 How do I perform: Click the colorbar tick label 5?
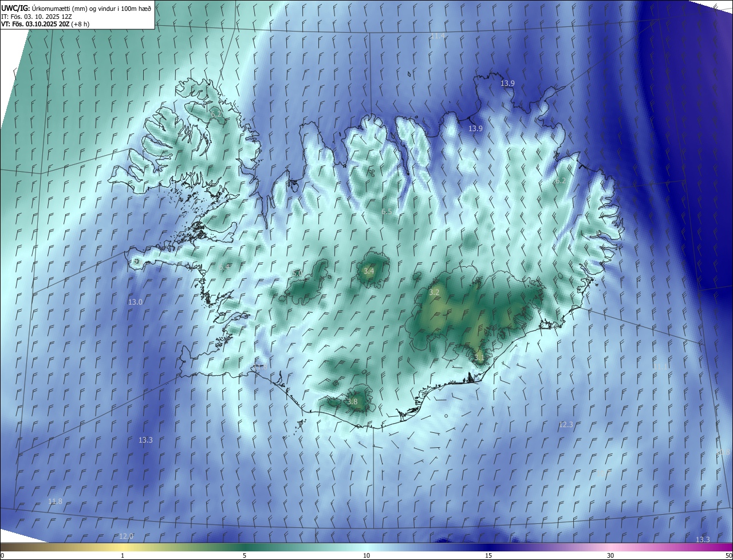245,556
